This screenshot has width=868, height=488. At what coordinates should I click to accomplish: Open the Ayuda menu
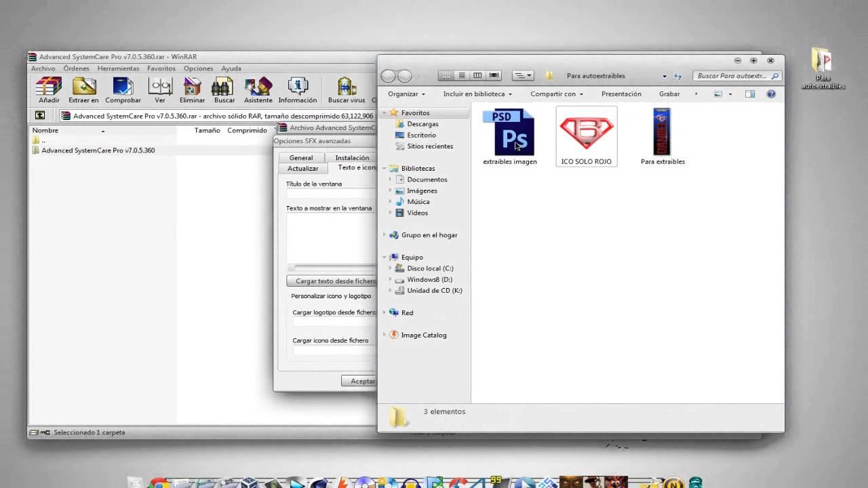tap(231, 68)
